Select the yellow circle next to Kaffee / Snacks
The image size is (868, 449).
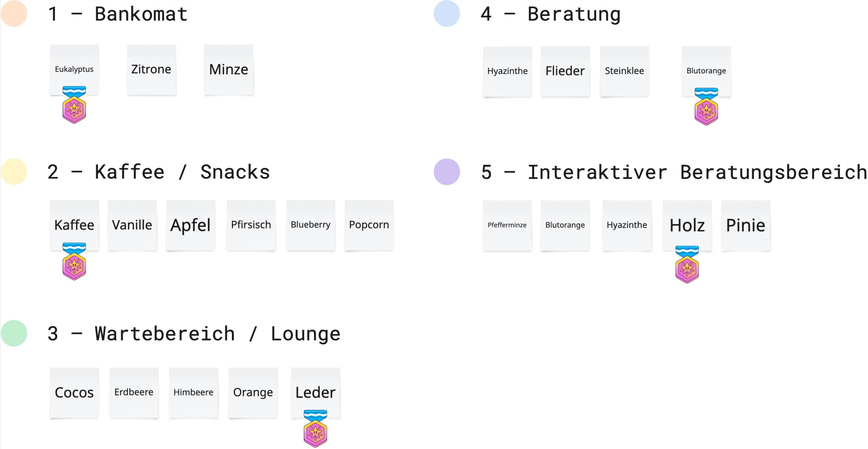pos(14,172)
